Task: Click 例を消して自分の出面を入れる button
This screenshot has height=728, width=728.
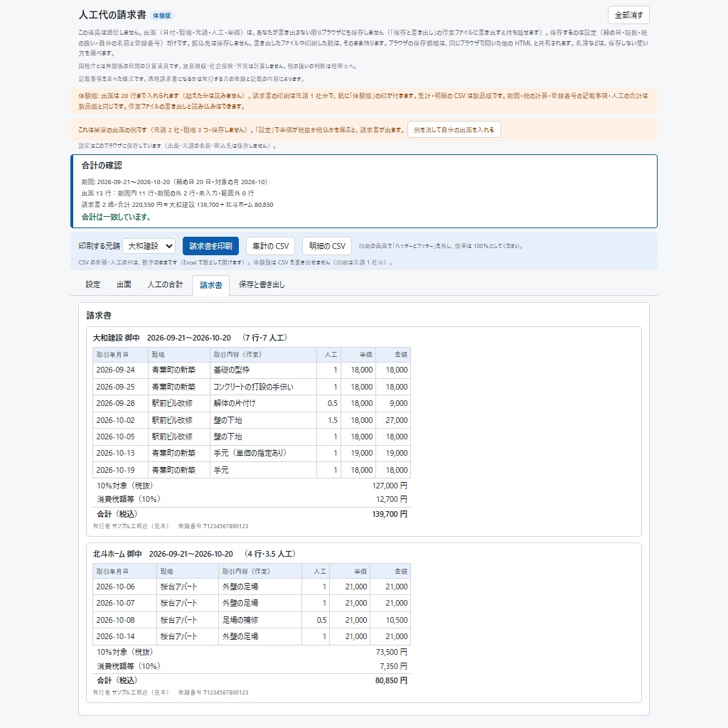Action: (454, 129)
